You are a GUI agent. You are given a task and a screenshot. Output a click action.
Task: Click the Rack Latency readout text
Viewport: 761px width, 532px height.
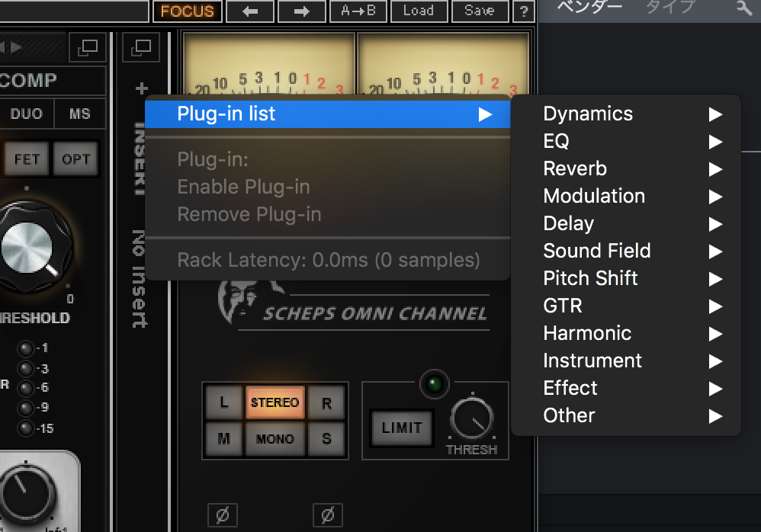tap(329, 261)
